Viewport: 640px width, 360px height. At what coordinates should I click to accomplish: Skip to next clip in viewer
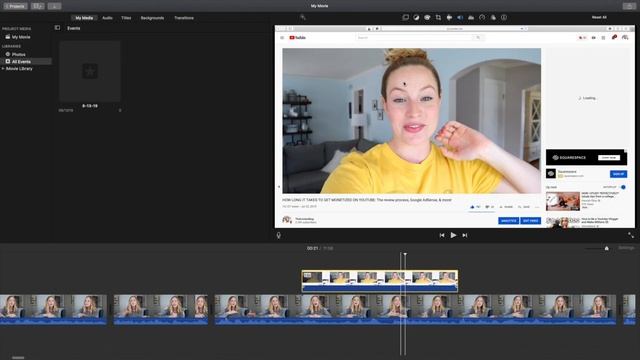point(464,235)
